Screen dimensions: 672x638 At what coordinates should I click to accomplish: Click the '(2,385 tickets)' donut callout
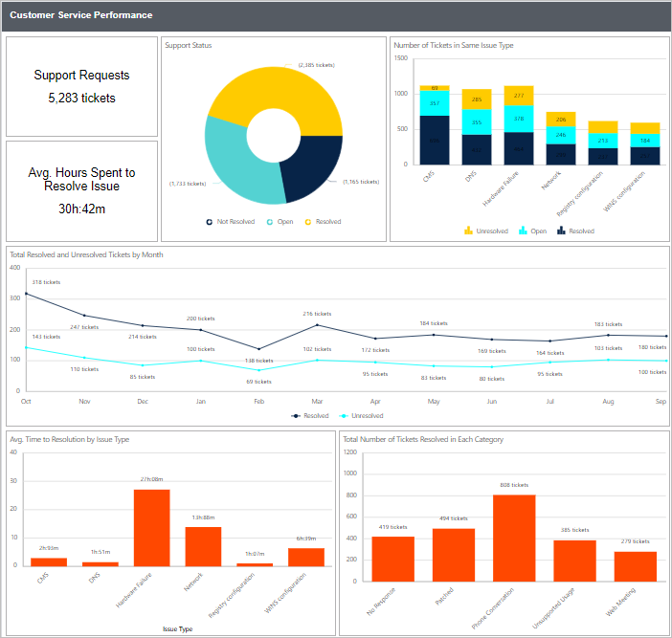(x=317, y=65)
